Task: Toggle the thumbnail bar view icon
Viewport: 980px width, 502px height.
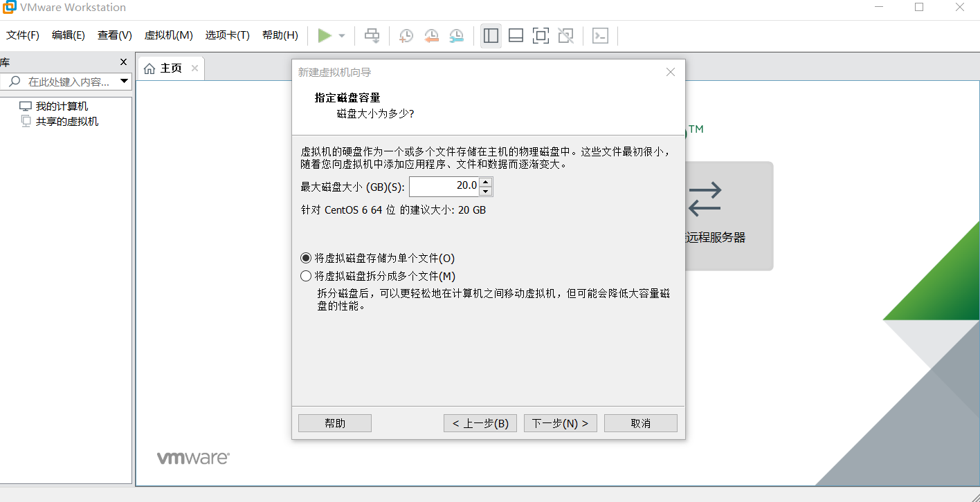Action: [x=516, y=36]
